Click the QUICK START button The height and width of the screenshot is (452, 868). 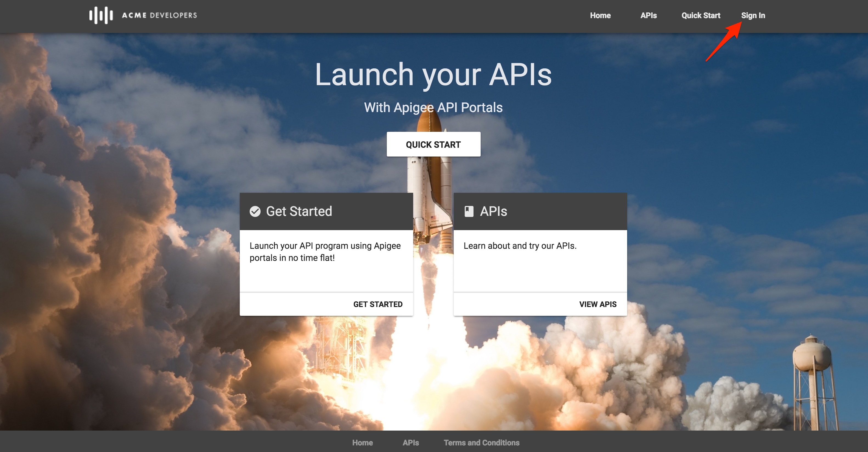pyautogui.click(x=433, y=144)
